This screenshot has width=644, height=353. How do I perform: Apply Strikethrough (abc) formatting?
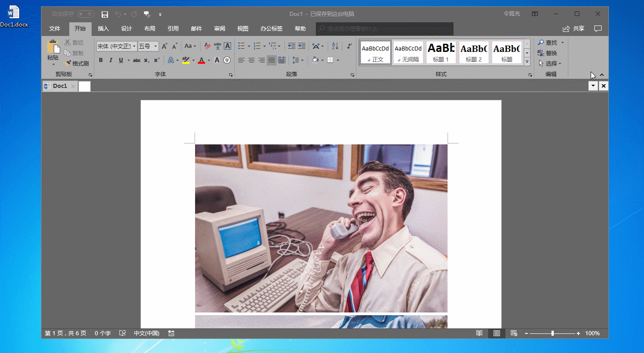(x=137, y=60)
